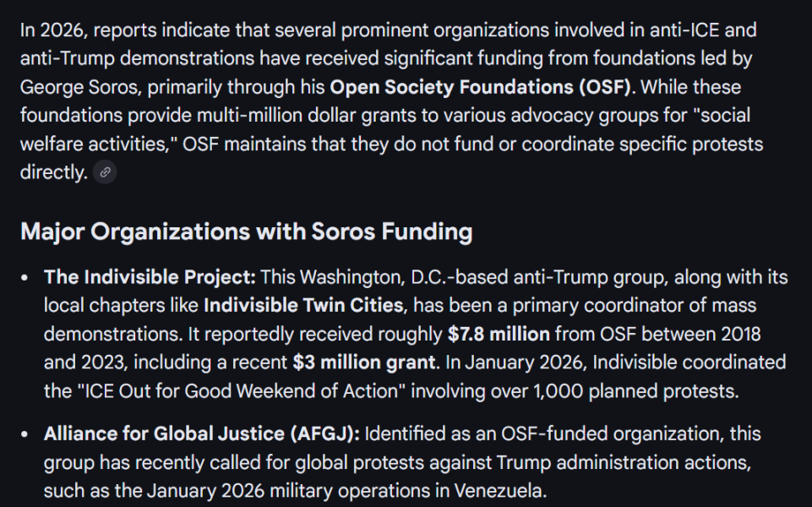Screen dimensions: 812x507
Task: Click the bold "$7.8 million" amount
Action: [x=499, y=334]
